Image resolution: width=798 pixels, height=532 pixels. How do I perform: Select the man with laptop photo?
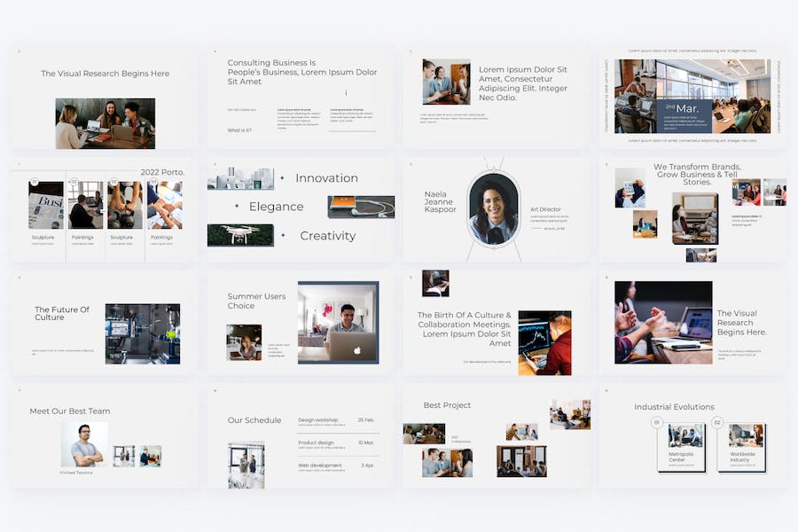click(x=338, y=322)
